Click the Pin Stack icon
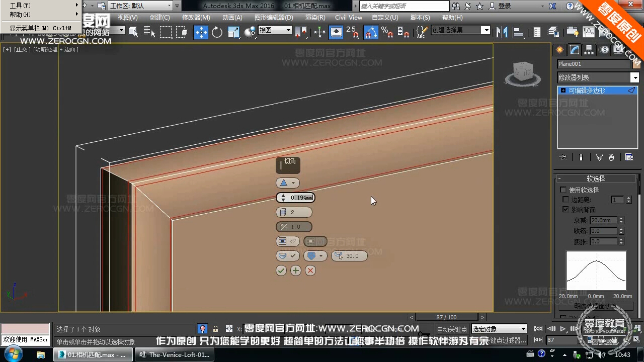 coord(563,157)
